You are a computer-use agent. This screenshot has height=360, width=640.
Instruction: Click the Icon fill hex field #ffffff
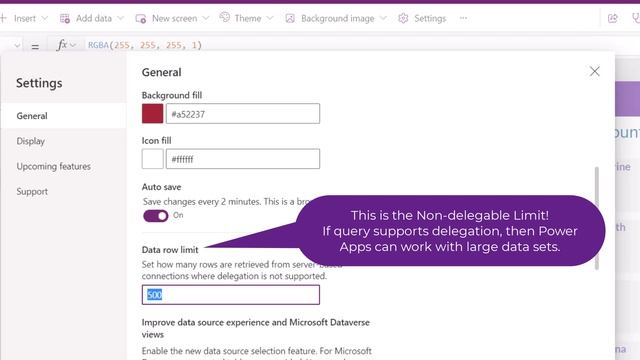(x=243, y=159)
